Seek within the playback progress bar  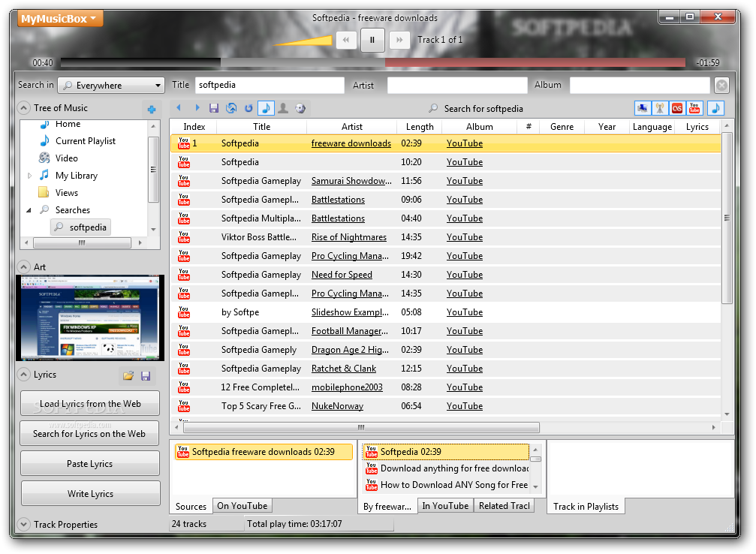click(372, 62)
